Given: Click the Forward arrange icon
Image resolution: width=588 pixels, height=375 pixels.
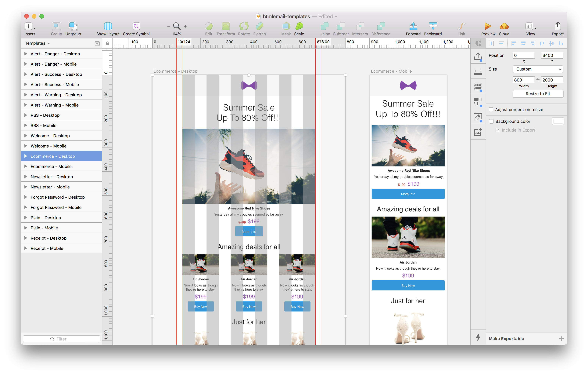Looking at the screenshot, I should click(413, 26).
